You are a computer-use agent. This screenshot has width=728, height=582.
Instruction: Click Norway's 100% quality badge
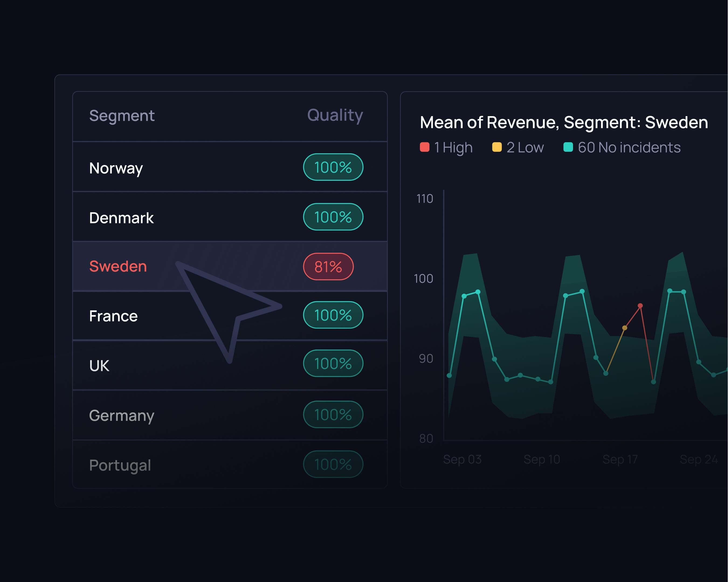333,167
